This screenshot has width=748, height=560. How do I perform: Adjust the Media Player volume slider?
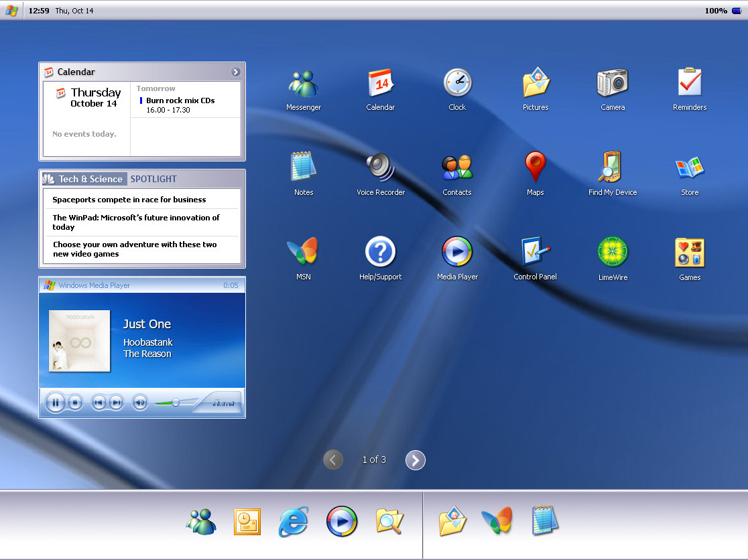pos(176,403)
